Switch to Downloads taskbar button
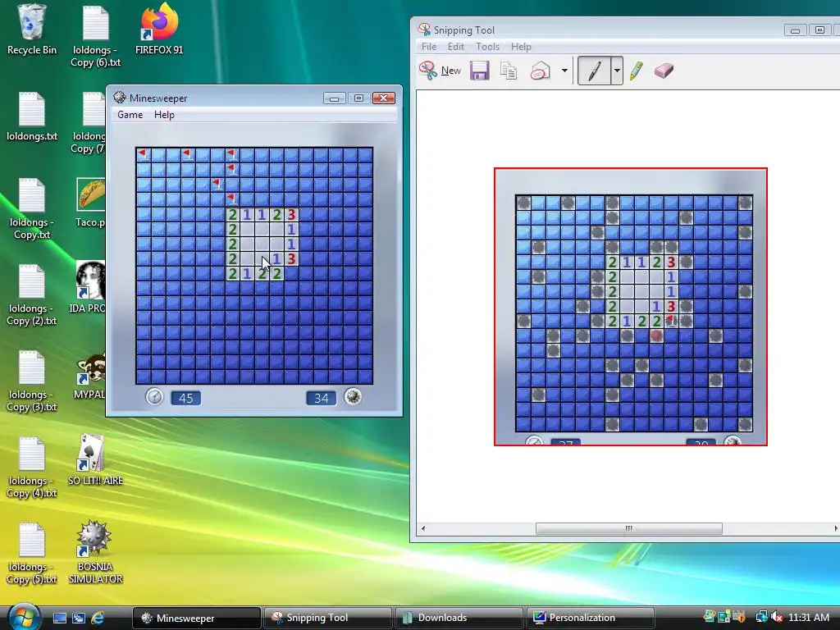Image resolution: width=840 pixels, height=630 pixels. coord(459,619)
